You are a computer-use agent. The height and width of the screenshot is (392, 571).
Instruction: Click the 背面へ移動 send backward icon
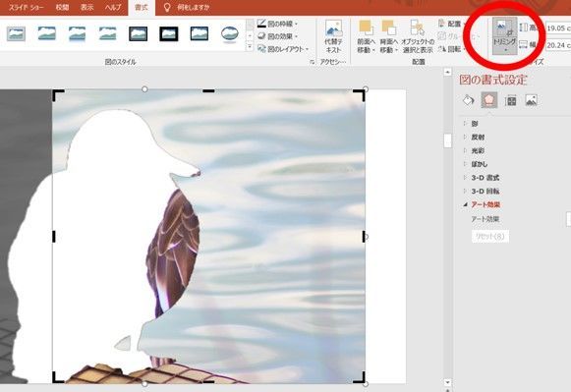(x=388, y=36)
